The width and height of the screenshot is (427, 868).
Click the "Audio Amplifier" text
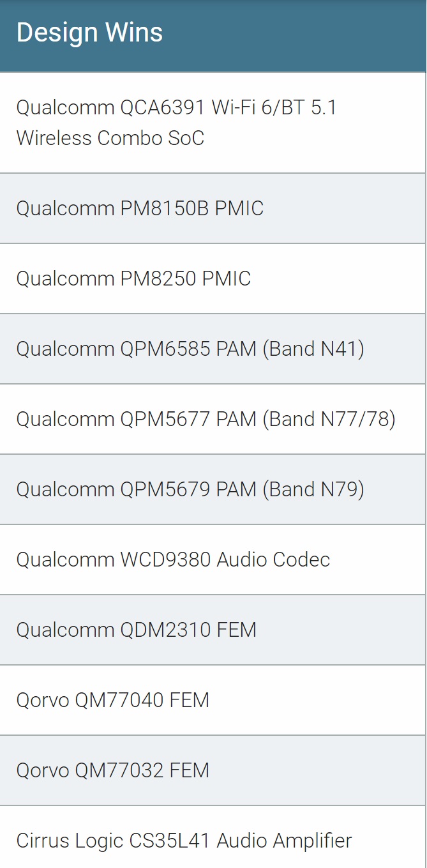pos(284,841)
